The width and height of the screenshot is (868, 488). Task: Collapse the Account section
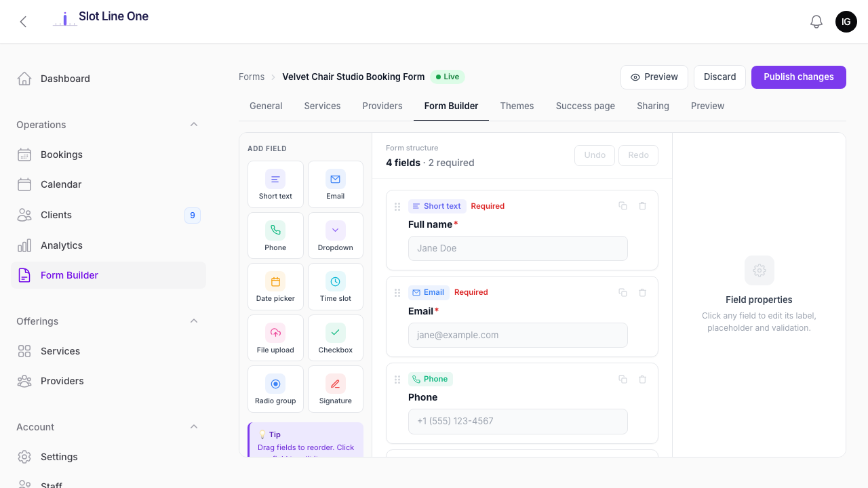194,427
